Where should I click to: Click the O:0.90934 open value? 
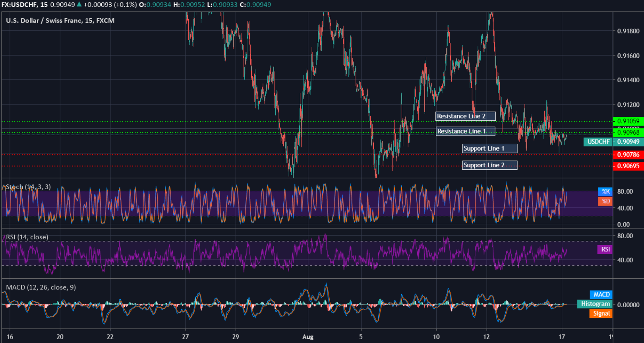coord(155,5)
